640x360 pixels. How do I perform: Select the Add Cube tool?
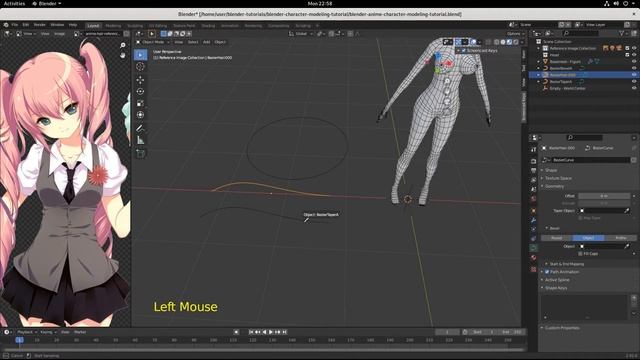tap(140, 153)
